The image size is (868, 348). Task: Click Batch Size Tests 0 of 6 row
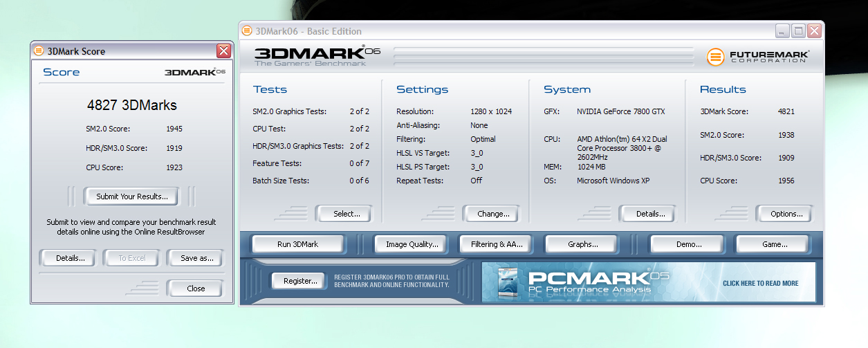pos(311,181)
